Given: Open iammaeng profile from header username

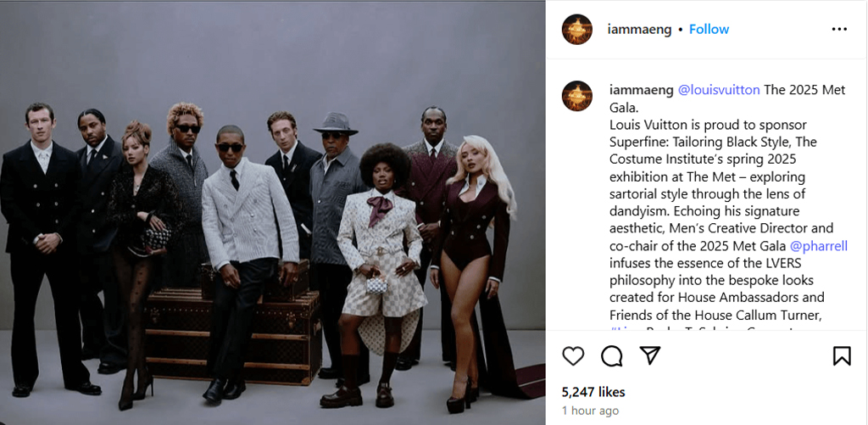Looking at the screenshot, I should pos(639,29).
